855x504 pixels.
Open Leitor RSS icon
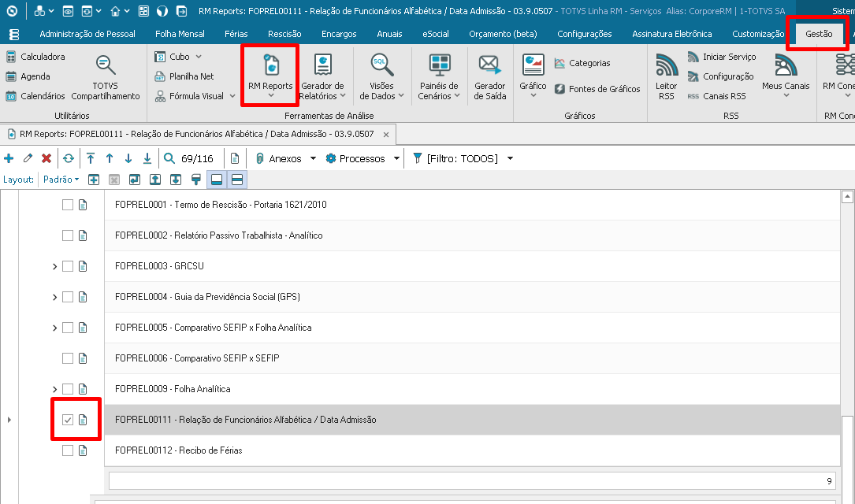coord(667,65)
